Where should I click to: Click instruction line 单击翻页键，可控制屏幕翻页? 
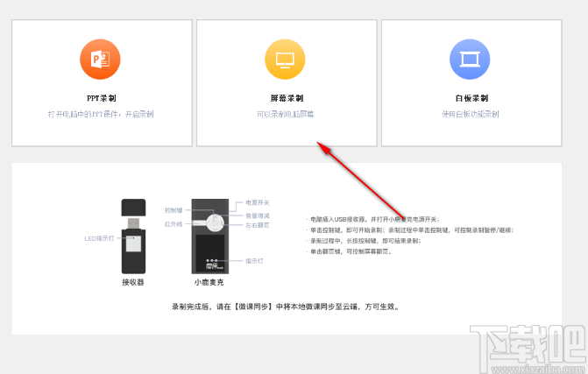[x=349, y=251]
